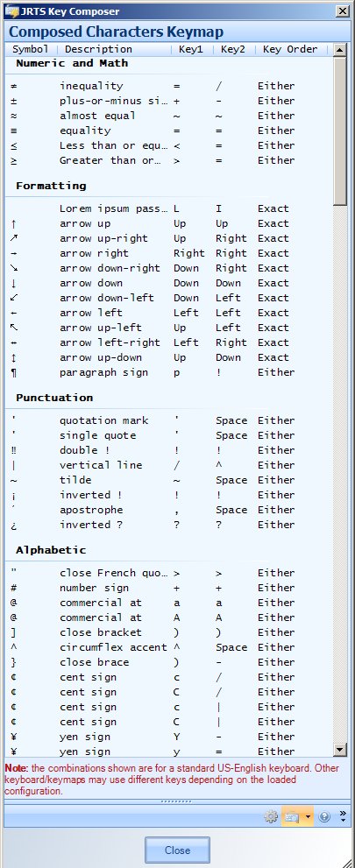This screenshot has width=355, height=868.
Task: Click the highlighted keymap keyboard icon
Action: click(292, 816)
